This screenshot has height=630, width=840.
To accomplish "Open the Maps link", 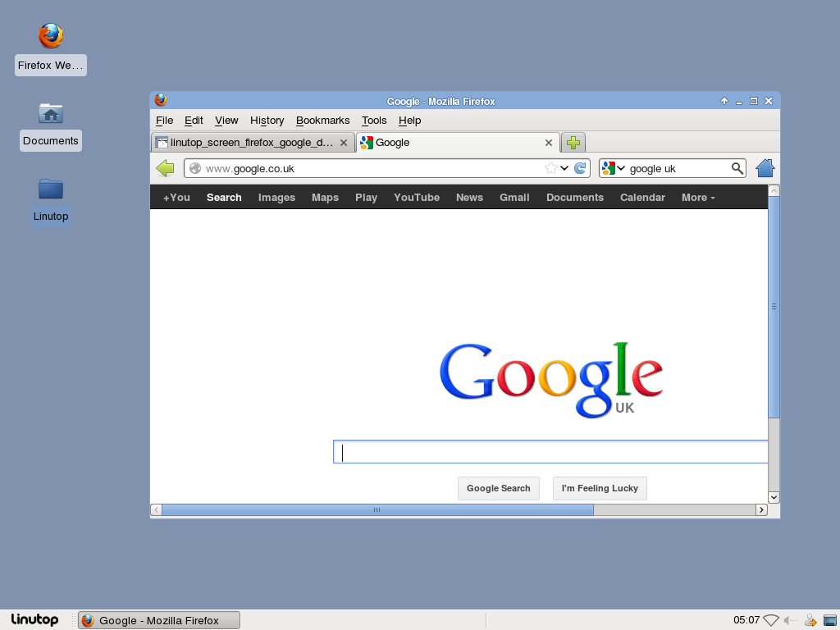I will (325, 198).
